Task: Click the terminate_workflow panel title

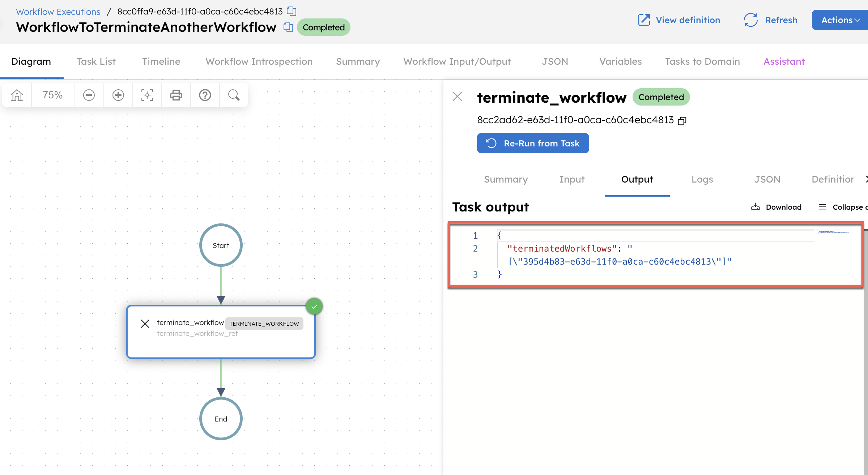Action: tap(552, 97)
